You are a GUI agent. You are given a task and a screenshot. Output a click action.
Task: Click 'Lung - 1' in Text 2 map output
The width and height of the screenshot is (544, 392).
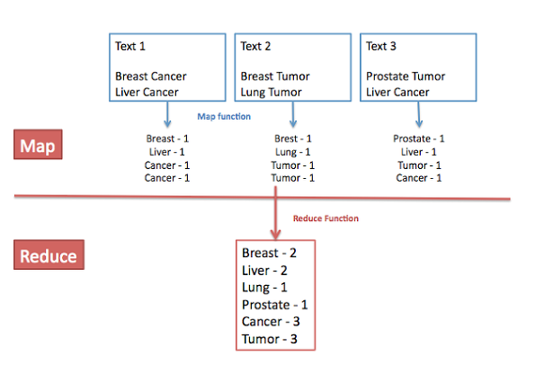293,152
